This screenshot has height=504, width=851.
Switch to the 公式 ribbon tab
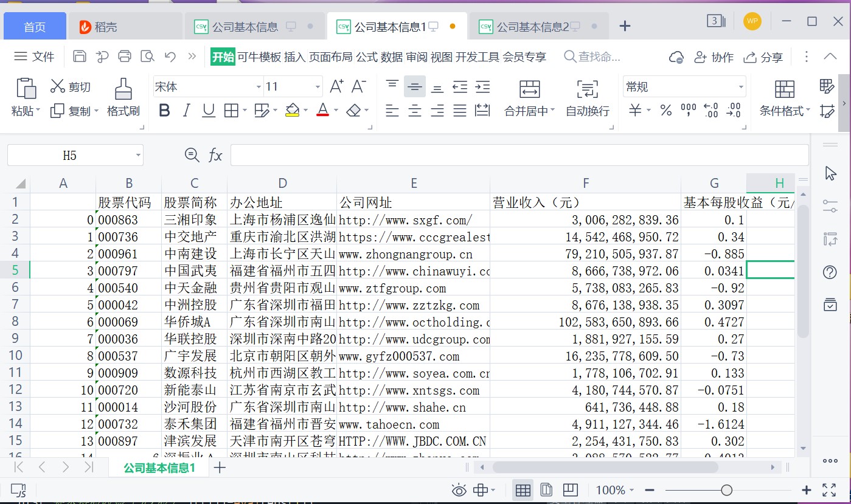(x=367, y=57)
